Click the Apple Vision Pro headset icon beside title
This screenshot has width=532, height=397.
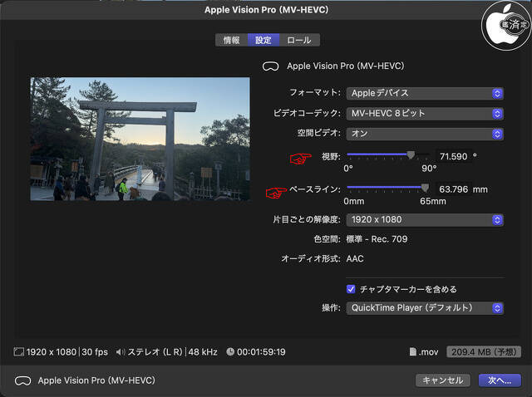point(270,66)
